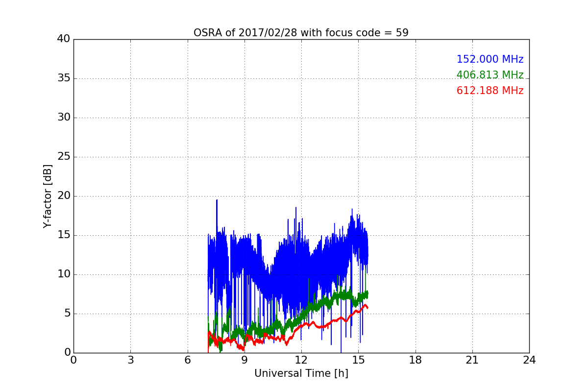
Task: Click the y-axis tick label '10'
Action: pyautogui.click(x=64, y=274)
